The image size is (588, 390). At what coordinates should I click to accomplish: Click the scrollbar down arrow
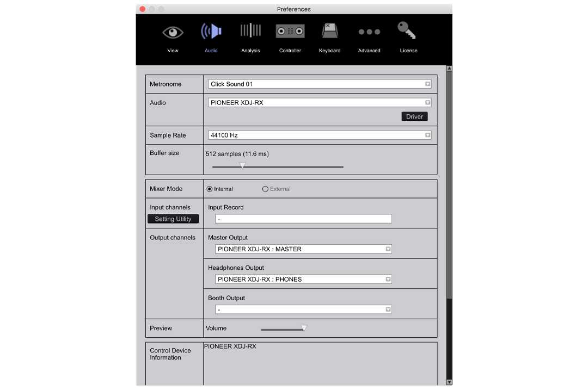449,382
